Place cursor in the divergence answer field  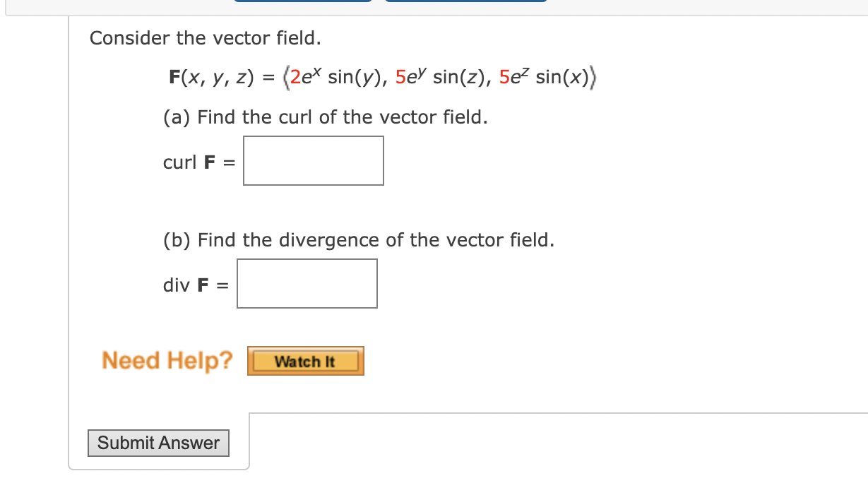(307, 283)
